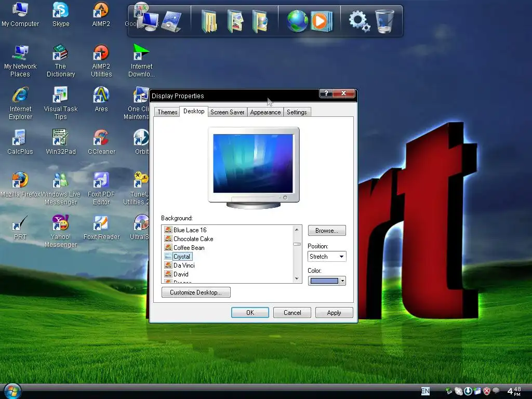The height and width of the screenshot is (399, 532).
Task: Click the computer monitor icon in the dock
Action: tap(149, 21)
